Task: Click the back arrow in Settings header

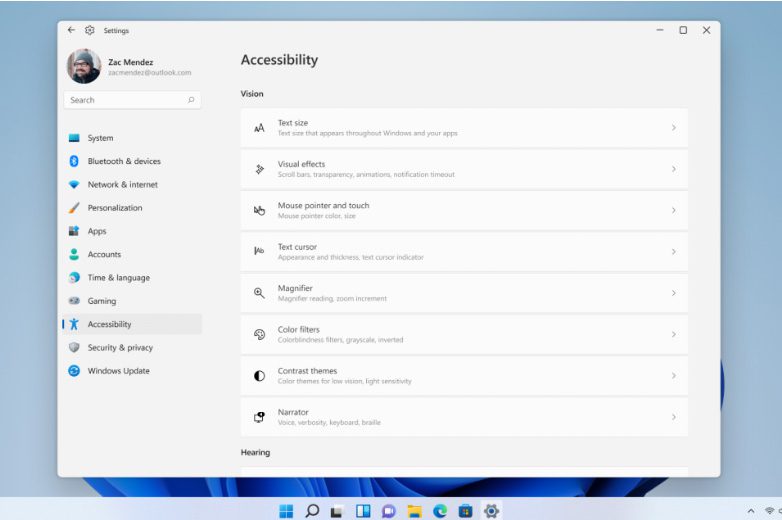Action: [x=71, y=30]
